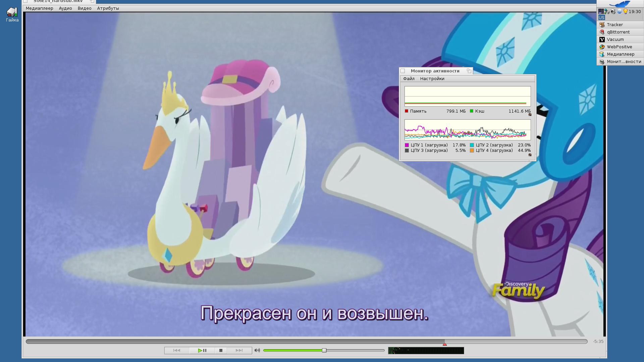
Task: Skip to previous track in media player
Action: (177, 350)
